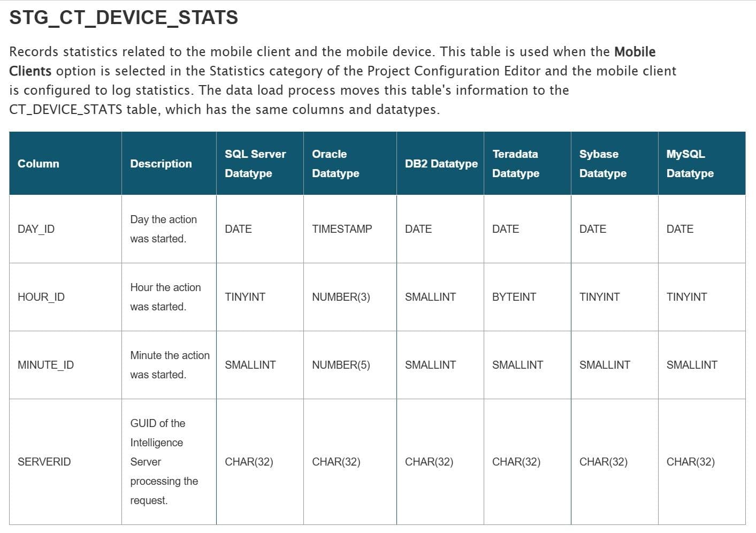The height and width of the screenshot is (533, 756).
Task: Click the Sybase Datatype column header
Action: [x=602, y=164]
